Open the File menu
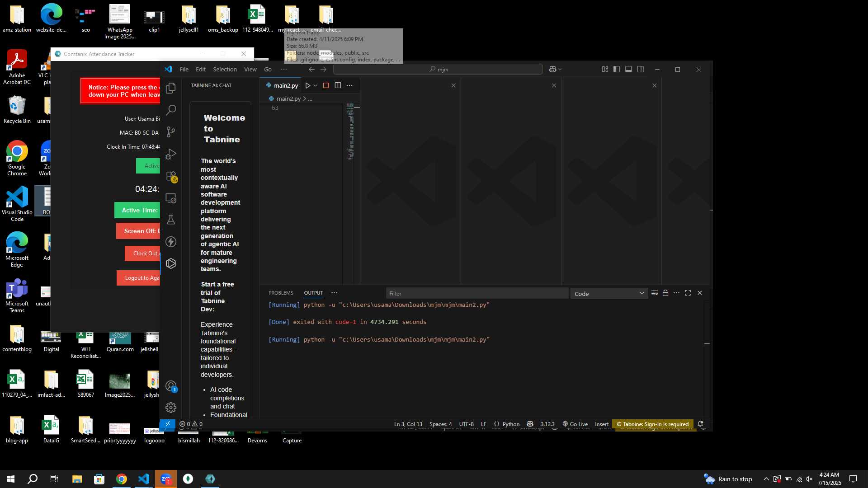The image size is (868, 488). click(x=184, y=69)
